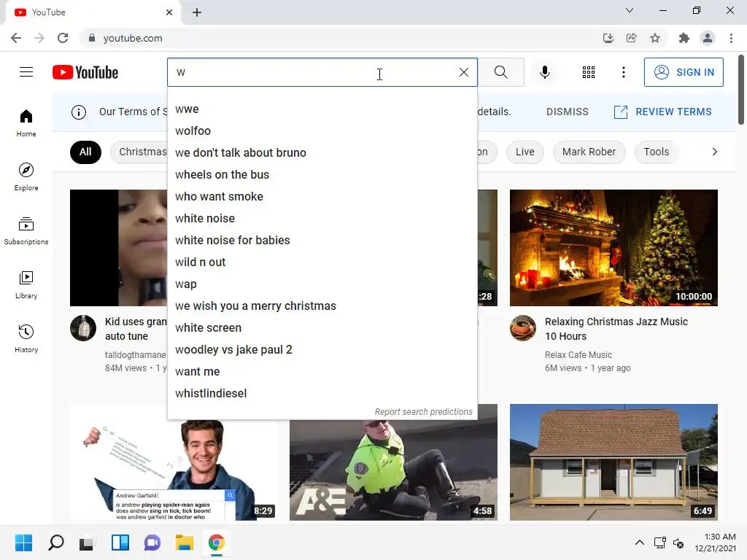The height and width of the screenshot is (560, 747).
Task: Pick 'we don't talk about bruno' suggestion
Action: 322,153
